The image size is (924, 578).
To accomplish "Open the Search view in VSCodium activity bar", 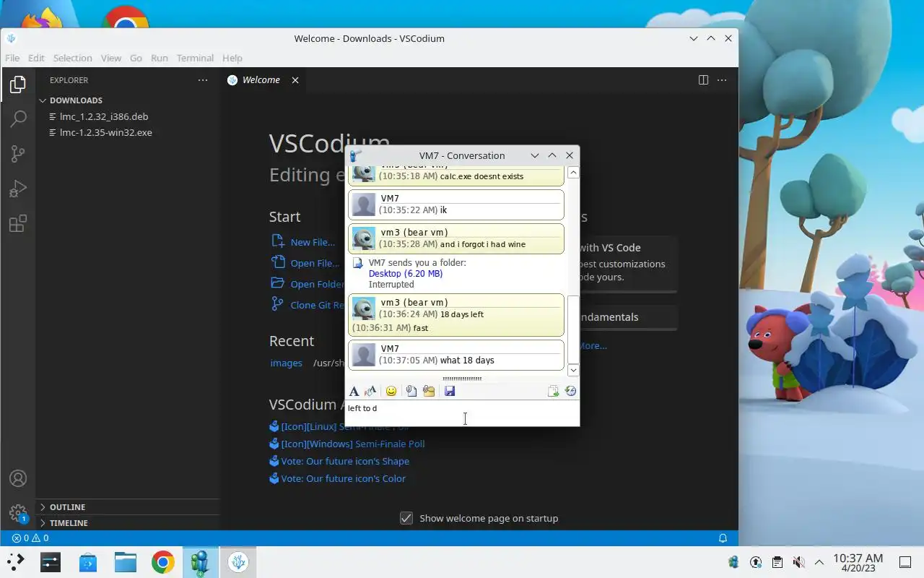I will pos(18,118).
